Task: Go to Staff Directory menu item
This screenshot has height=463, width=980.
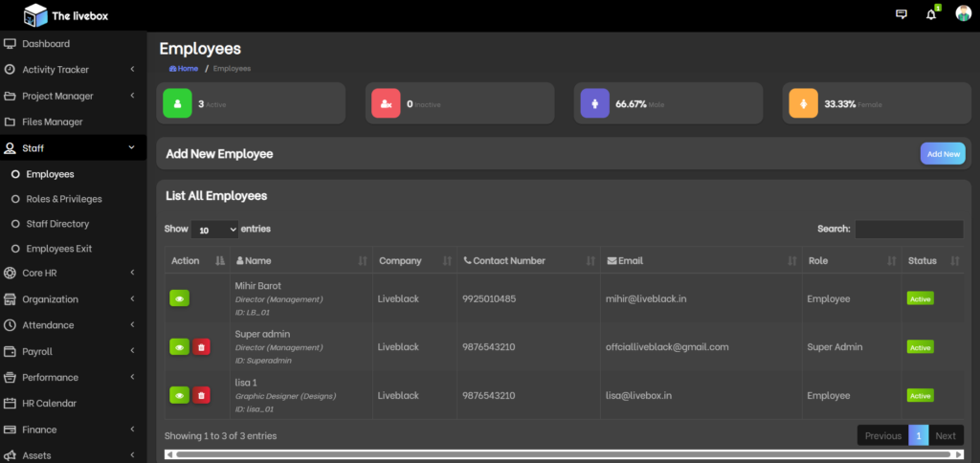Action: (x=57, y=224)
